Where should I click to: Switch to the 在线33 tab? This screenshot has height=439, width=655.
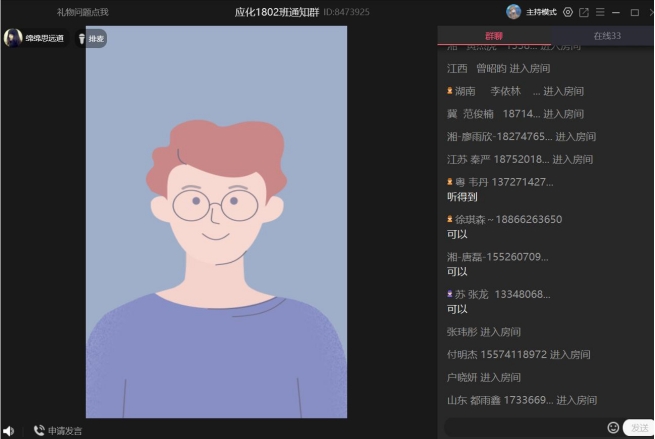pos(607,36)
